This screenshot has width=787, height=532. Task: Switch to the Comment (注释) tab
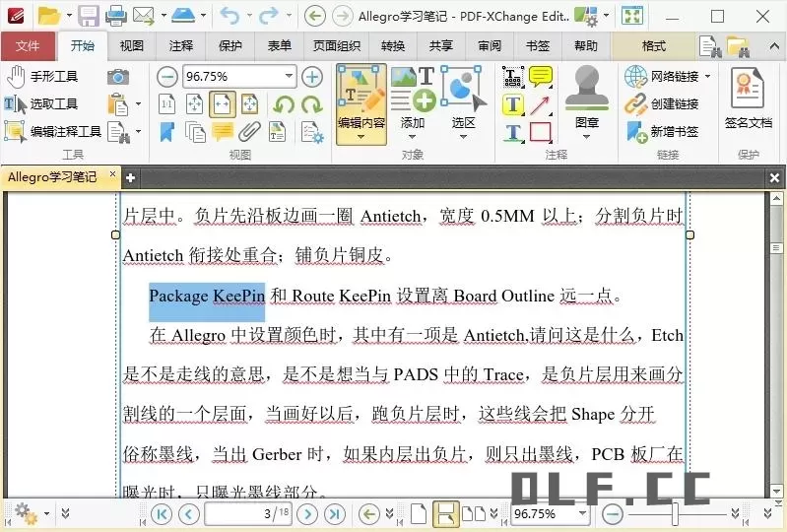(x=181, y=46)
